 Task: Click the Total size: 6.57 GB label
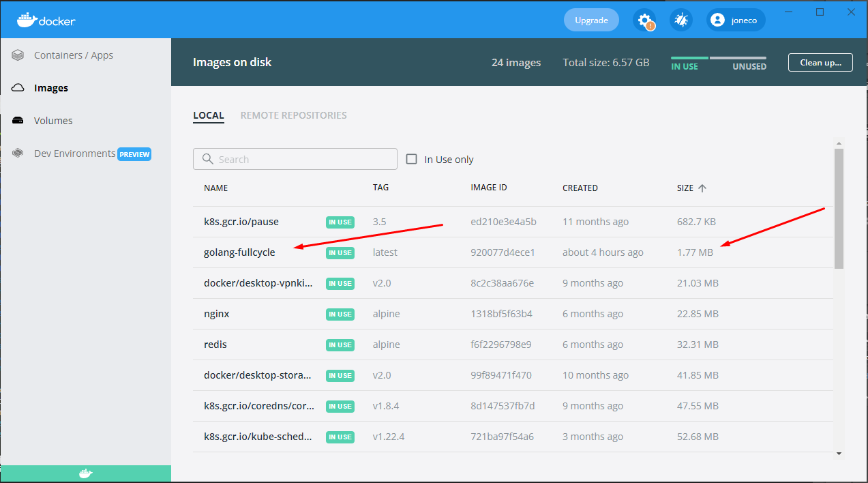[x=606, y=63]
